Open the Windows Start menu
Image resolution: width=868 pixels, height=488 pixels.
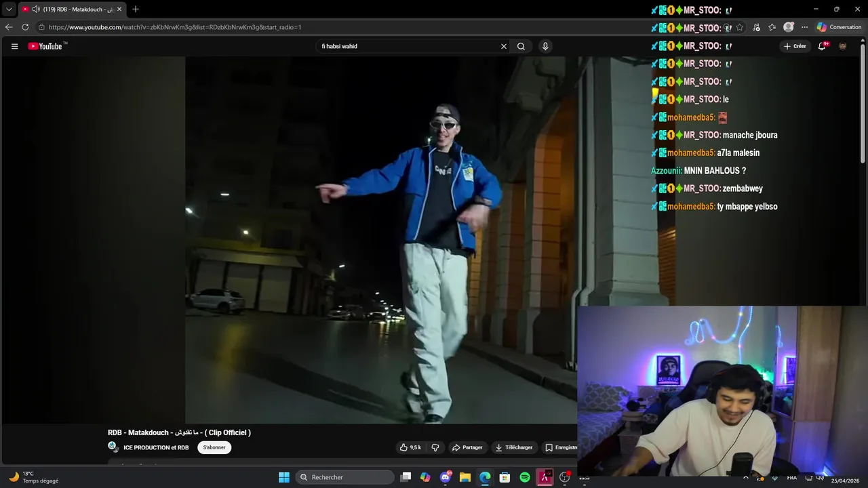284,477
